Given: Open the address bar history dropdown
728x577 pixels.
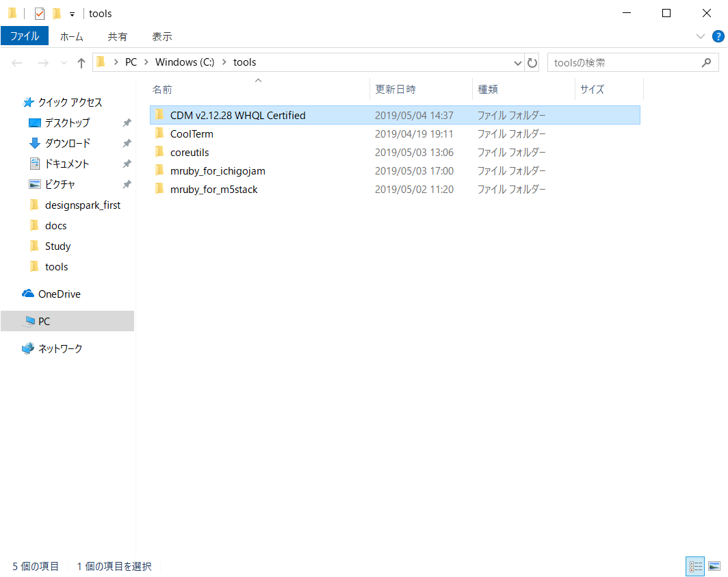Looking at the screenshot, I should (517, 63).
